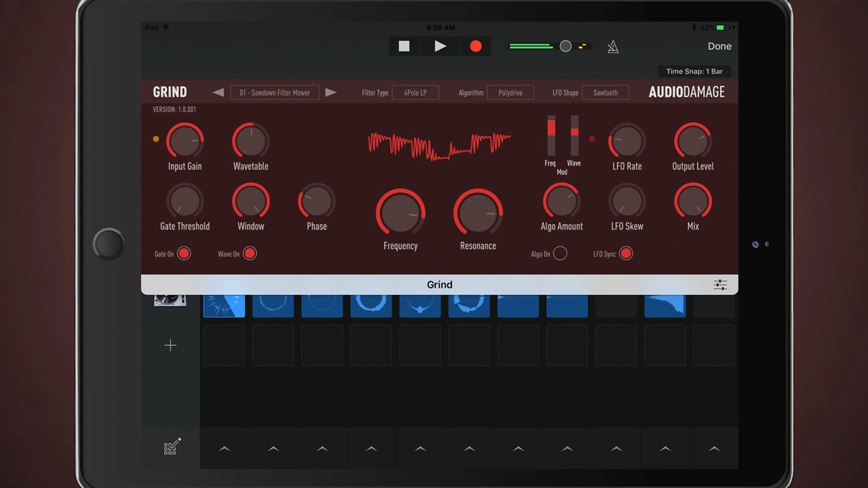Open LFO Shape dropdown showing Sawtooth

605,93
